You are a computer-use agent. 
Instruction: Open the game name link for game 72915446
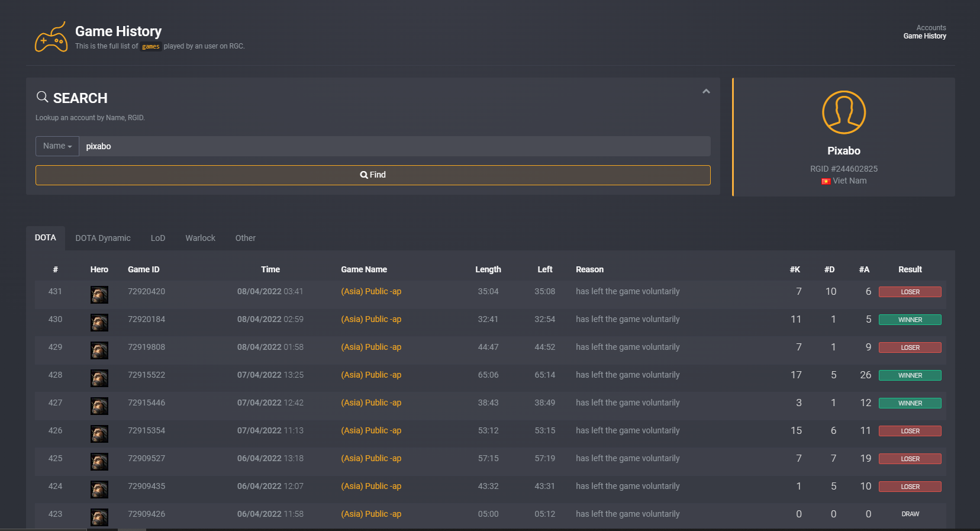point(371,403)
